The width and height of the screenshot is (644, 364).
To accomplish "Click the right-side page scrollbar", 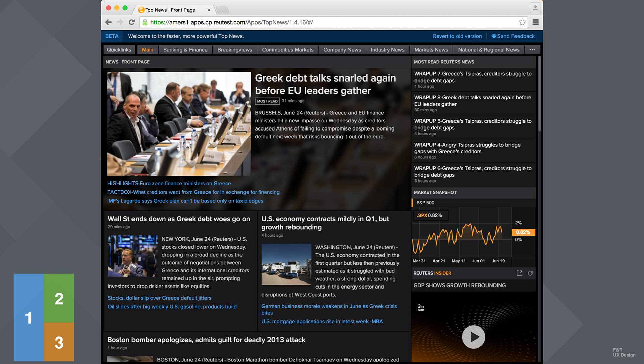I will tap(539, 94).
